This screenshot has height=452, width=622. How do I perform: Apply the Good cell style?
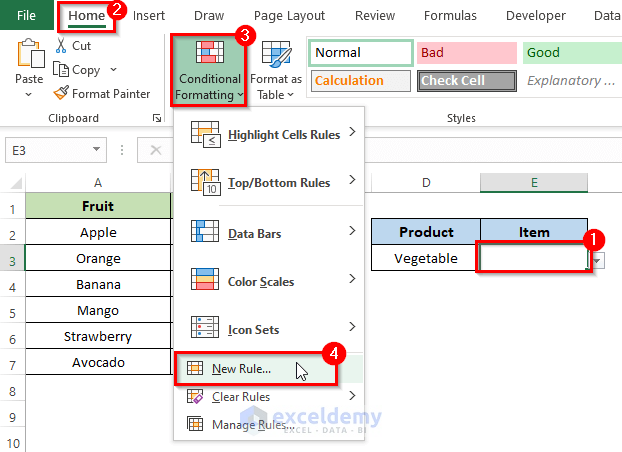click(570, 53)
